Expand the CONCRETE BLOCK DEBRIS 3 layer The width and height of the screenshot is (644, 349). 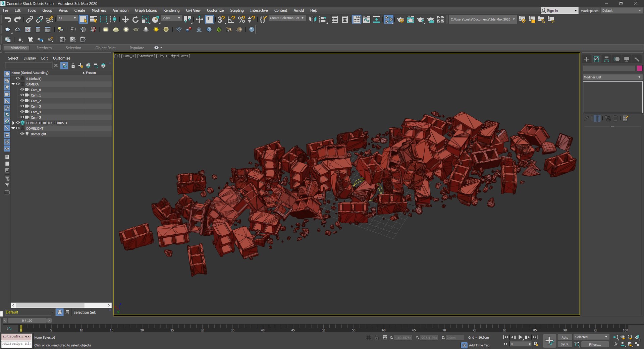click(13, 123)
